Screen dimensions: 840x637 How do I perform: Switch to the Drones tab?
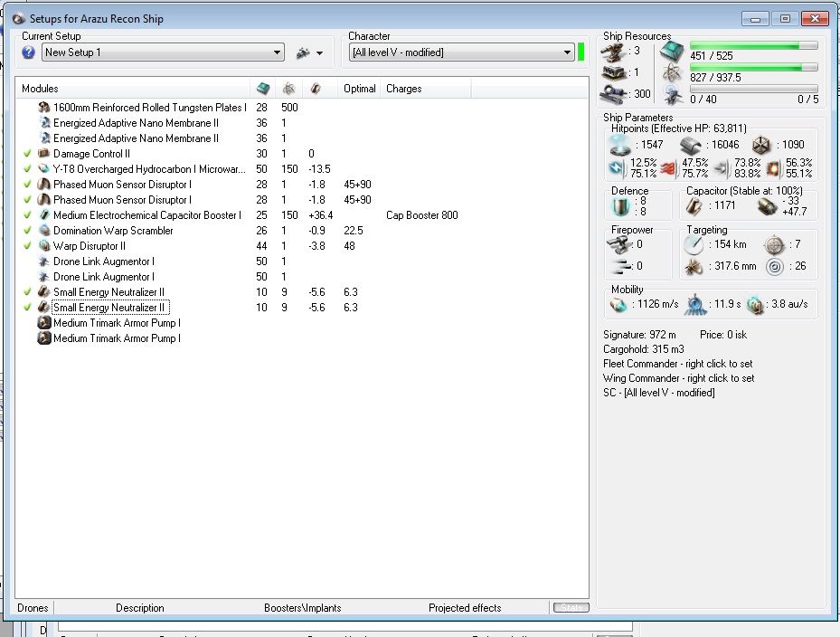33,608
